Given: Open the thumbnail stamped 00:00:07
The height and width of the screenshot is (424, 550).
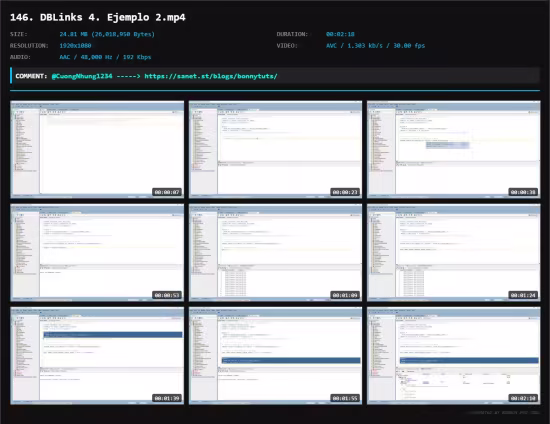Looking at the screenshot, I should click(x=97, y=149).
